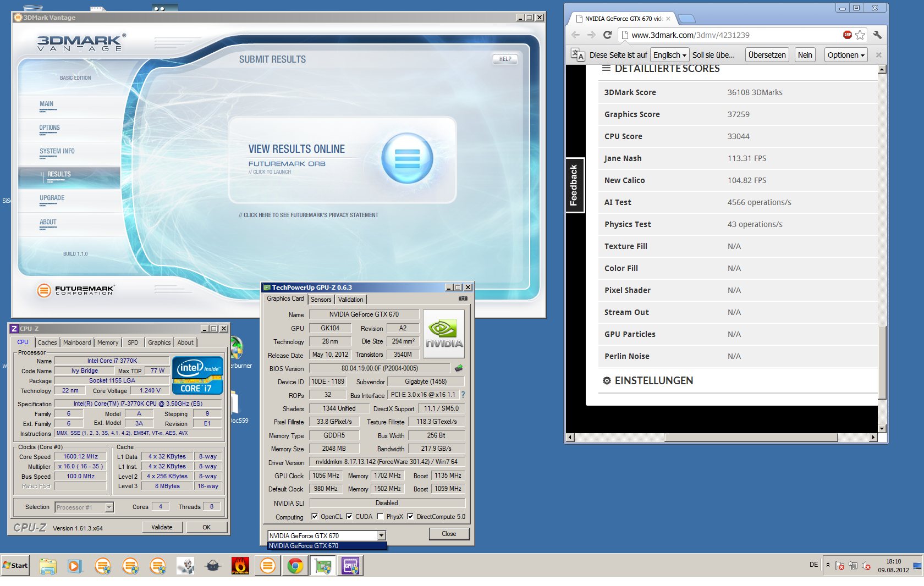
Task: Click the Bus Interface question mark icon
Action: (463, 395)
